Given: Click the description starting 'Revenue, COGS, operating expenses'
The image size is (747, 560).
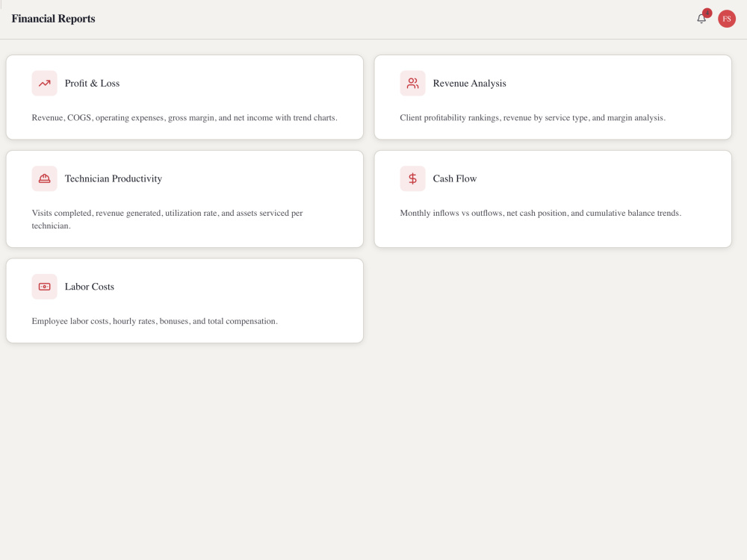Looking at the screenshot, I should pos(185,118).
